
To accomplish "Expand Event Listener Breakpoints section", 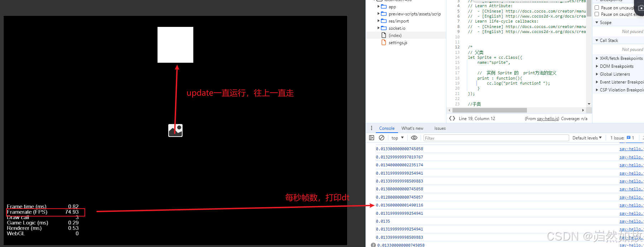I will (597, 82).
